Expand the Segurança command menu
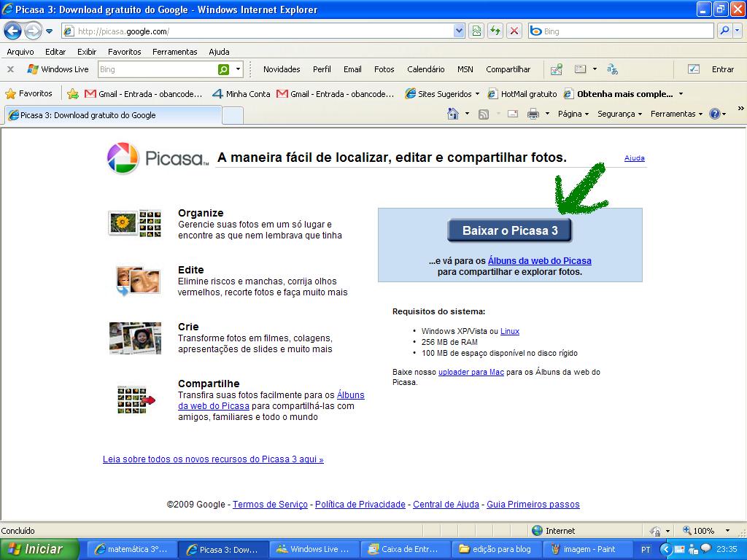747x560 pixels. click(x=620, y=114)
